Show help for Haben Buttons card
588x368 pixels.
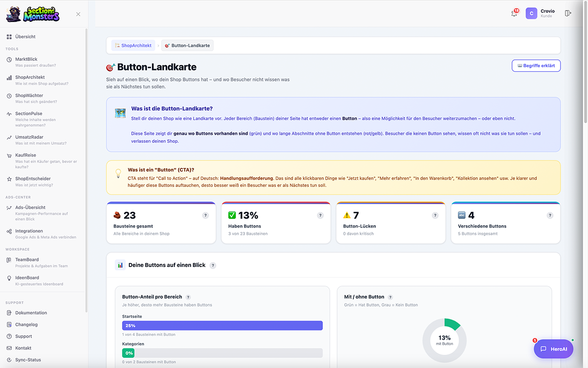320,215
